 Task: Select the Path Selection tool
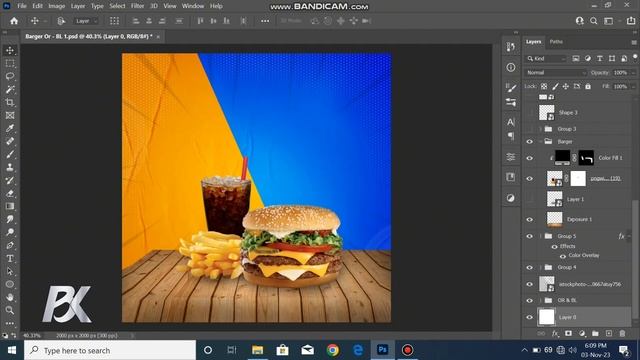point(10,271)
